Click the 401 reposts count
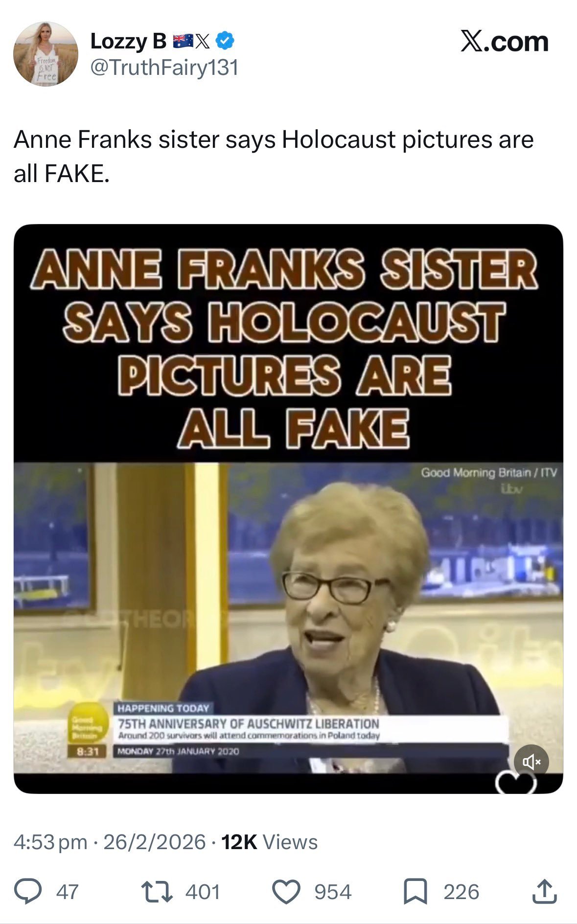The width and height of the screenshot is (577, 924). click(x=203, y=892)
